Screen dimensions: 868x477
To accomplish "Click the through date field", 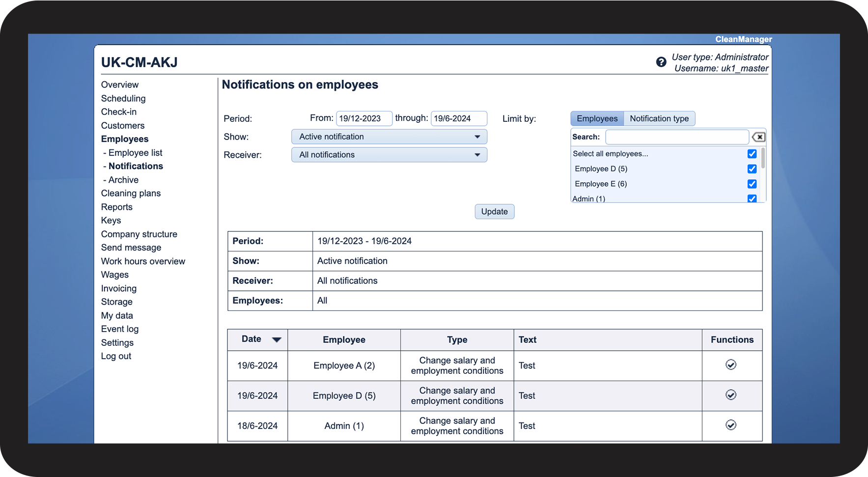I will [458, 118].
